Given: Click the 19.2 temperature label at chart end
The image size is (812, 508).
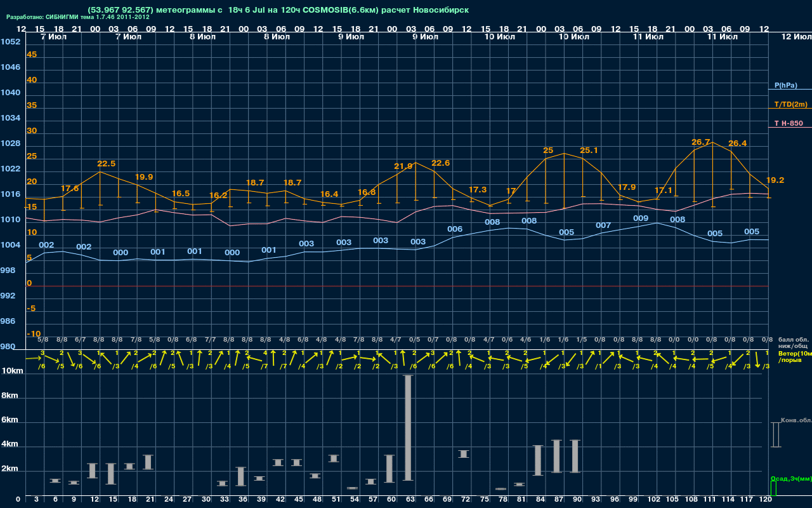Looking at the screenshot, I should tap(775, 180).
